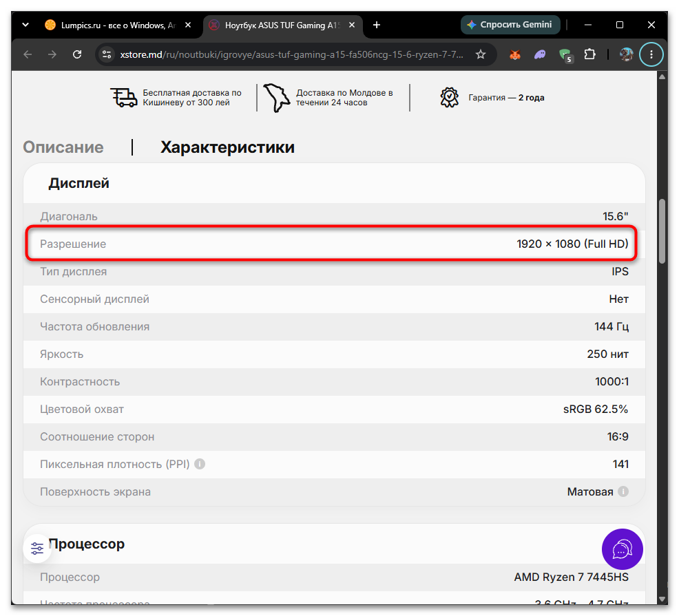Click the Соотношение сторон label
Image resolution: width=679 pixels, height=616 pixels.
(97, 437)
